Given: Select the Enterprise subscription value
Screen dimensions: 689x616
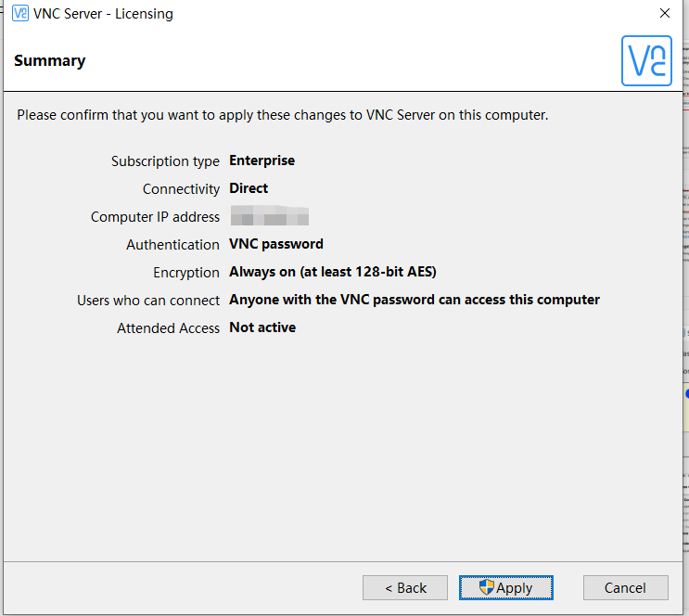Looking at the screenshot, I should 262,160.
